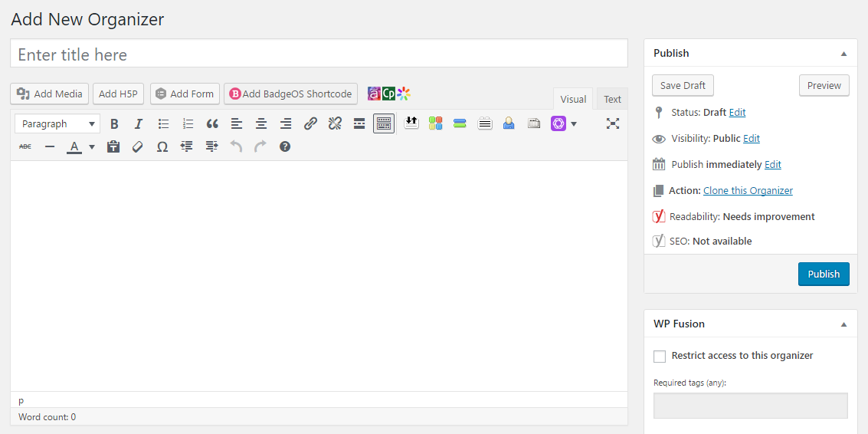
Task: Collapse the WP Fusion panel
Action: tap(843, 324)
